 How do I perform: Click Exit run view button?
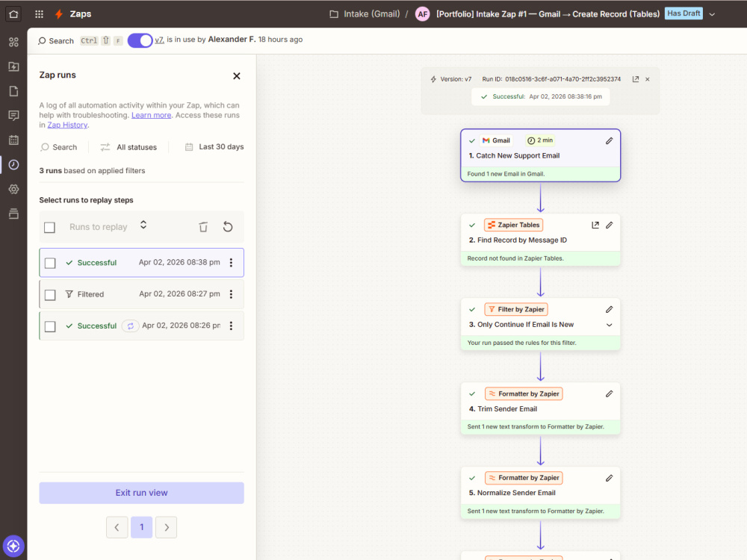pos(141,493)
